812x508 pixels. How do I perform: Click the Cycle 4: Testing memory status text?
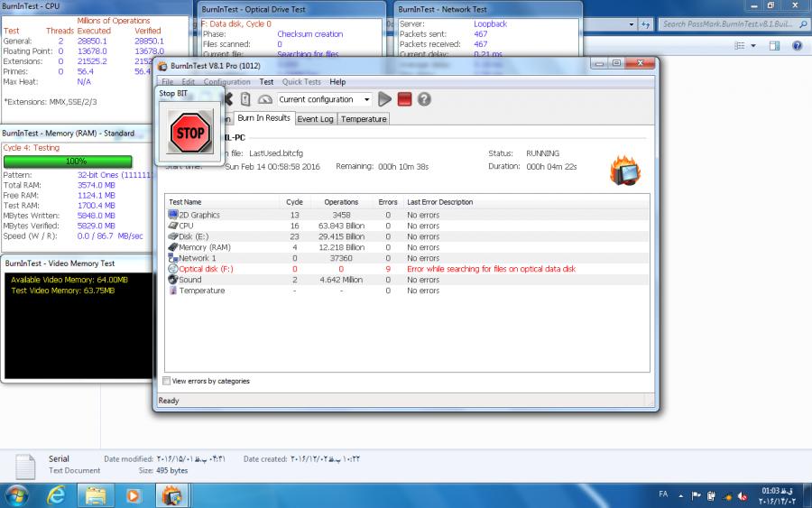[x=31, y=148]
